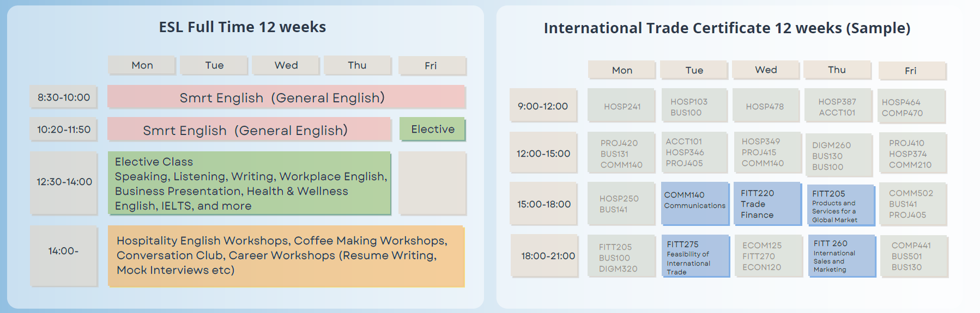Click the 8:30-10:00 time slot label
980x313 pixels.
pos(63,97)
